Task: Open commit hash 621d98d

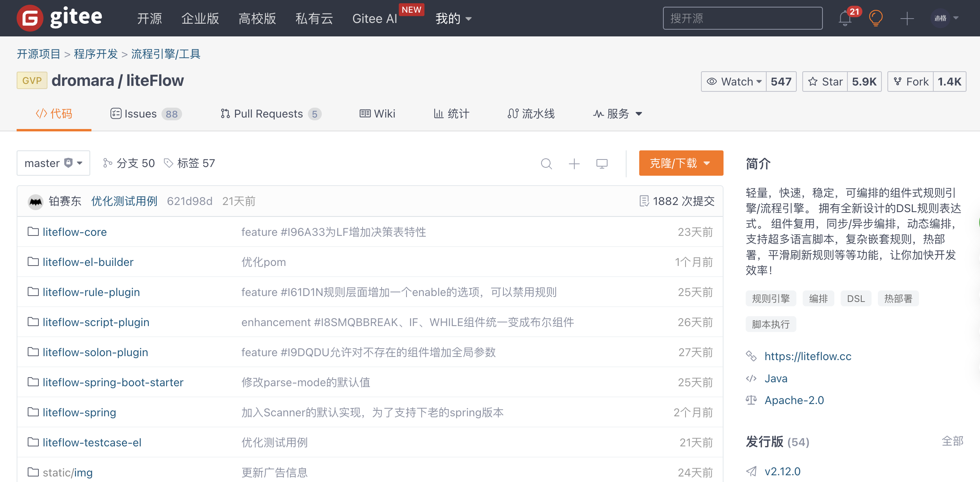Action: pos(190,201)
